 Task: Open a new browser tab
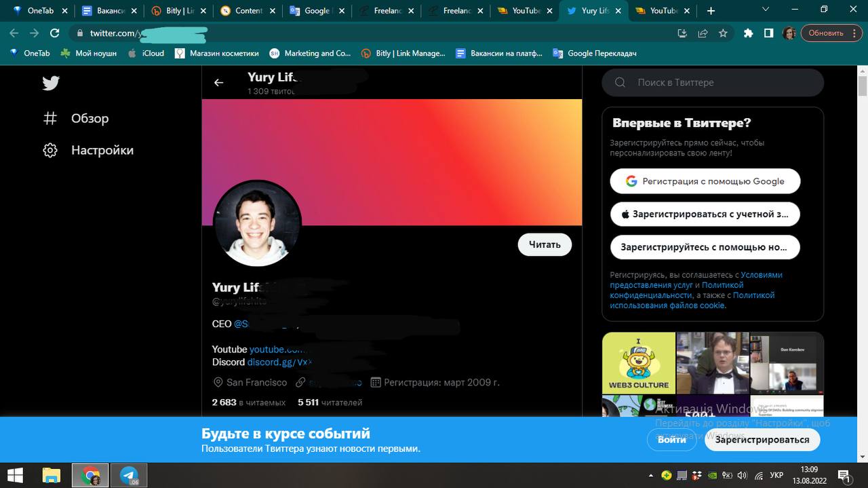711,11
